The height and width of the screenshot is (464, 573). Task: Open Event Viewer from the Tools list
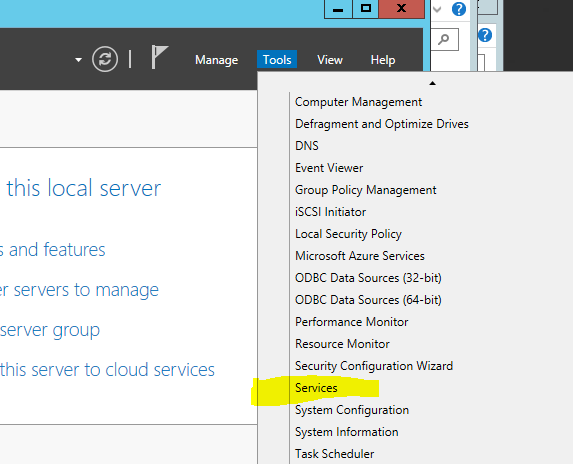pos(329,168)
